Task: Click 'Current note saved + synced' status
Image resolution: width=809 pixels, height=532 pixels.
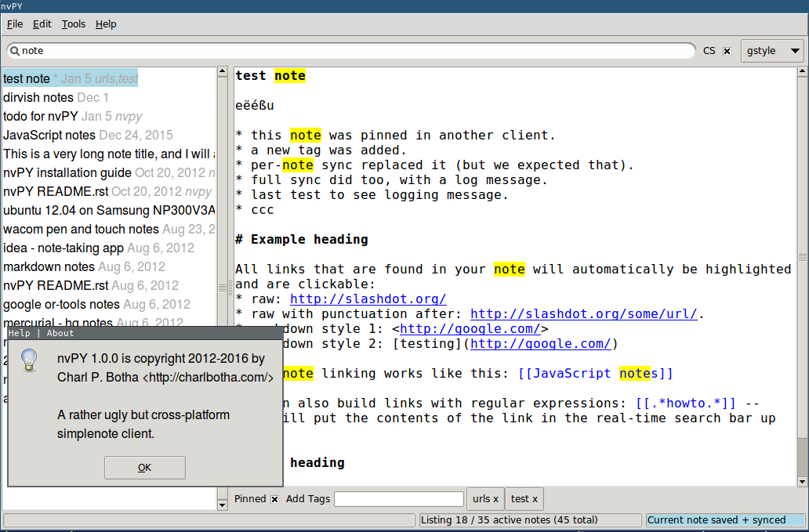Action: click(725, 520)
